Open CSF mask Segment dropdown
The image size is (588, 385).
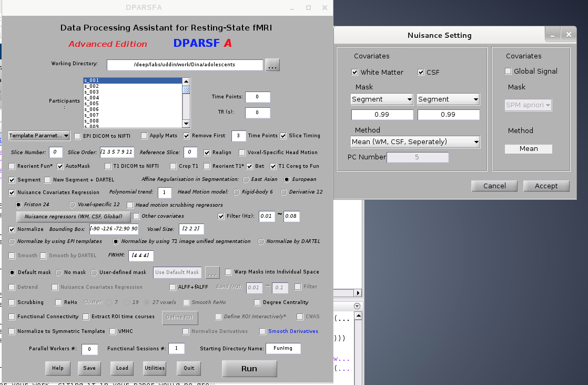(x=448, y=99)
